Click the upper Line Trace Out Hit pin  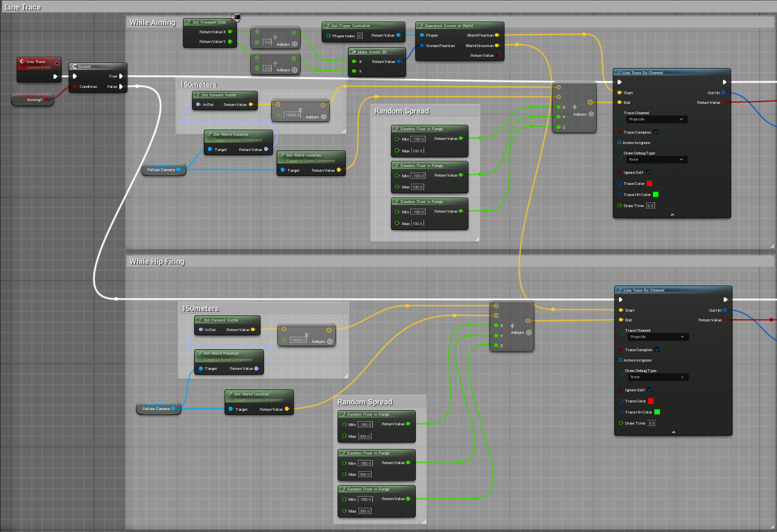point(724,92)
